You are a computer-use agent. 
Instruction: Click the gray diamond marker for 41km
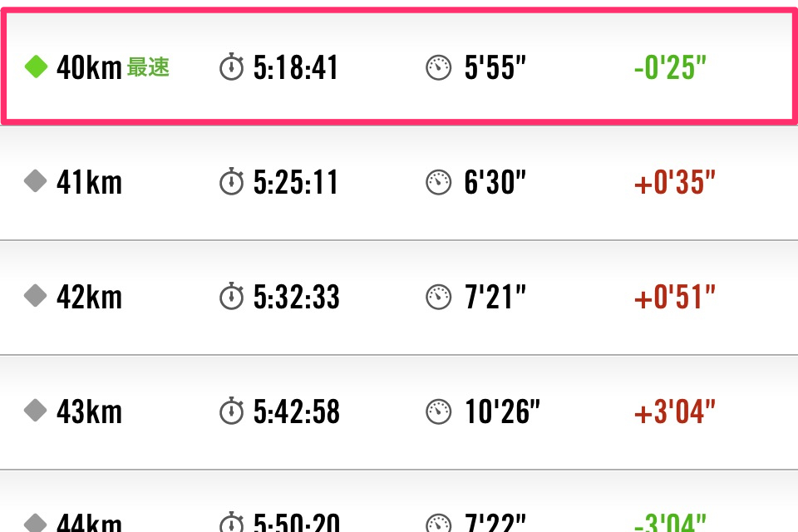pos(35,181)
